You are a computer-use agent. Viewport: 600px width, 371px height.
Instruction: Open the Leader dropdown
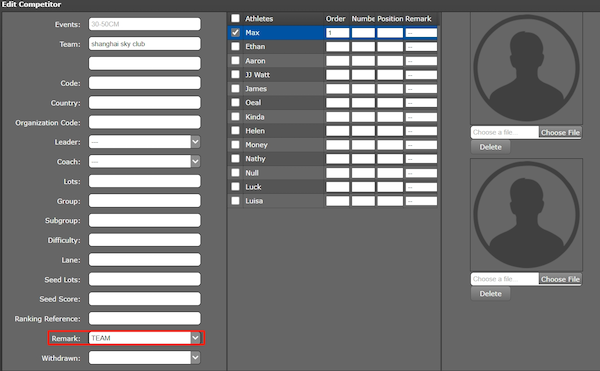(195, 142)
